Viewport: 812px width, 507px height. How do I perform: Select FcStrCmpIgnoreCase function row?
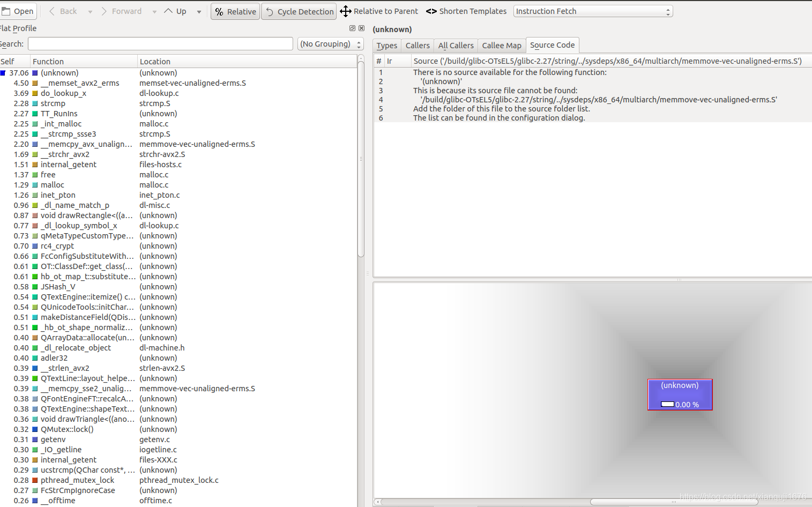tap(178, 490)
